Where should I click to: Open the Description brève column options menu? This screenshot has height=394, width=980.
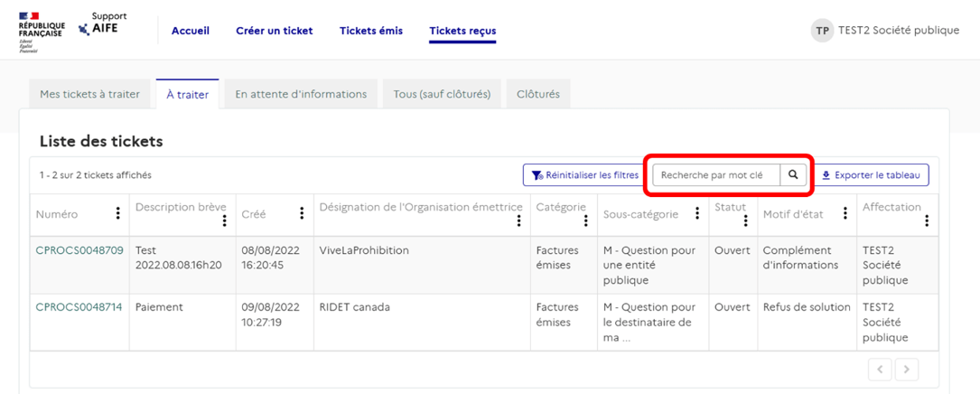tap(225, 220)
